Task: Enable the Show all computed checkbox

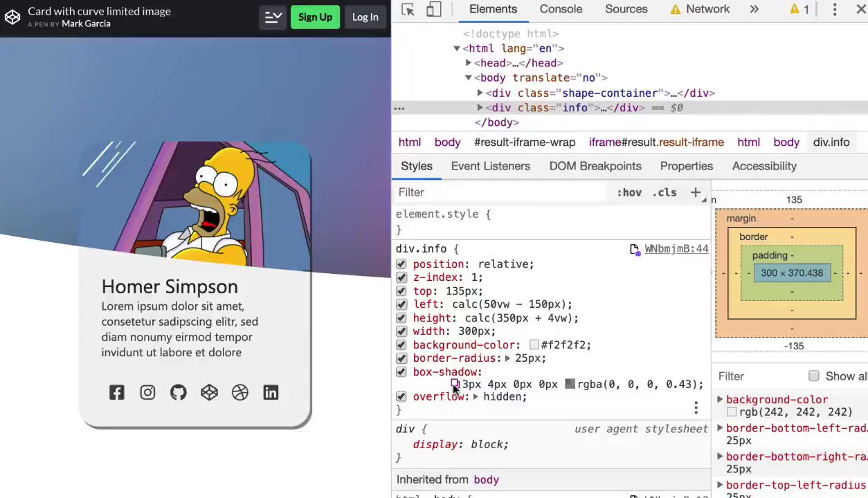Action: (814, 376)
